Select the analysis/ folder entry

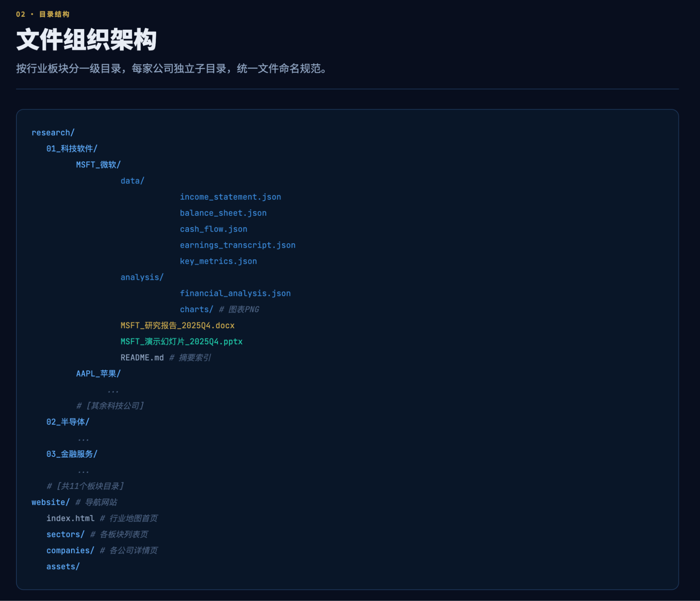click(x=142, y=277)
